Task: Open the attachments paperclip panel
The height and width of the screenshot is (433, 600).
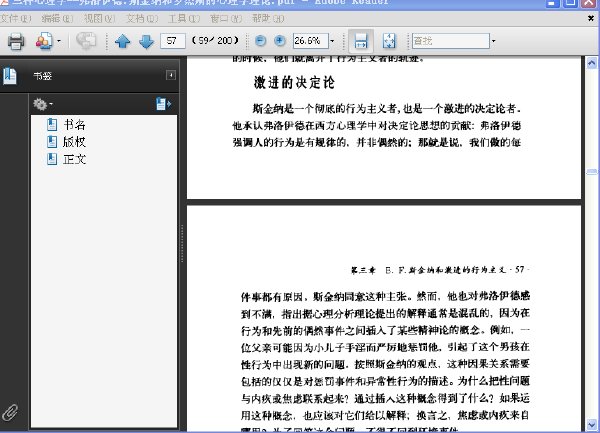Action: click(10, 412)
